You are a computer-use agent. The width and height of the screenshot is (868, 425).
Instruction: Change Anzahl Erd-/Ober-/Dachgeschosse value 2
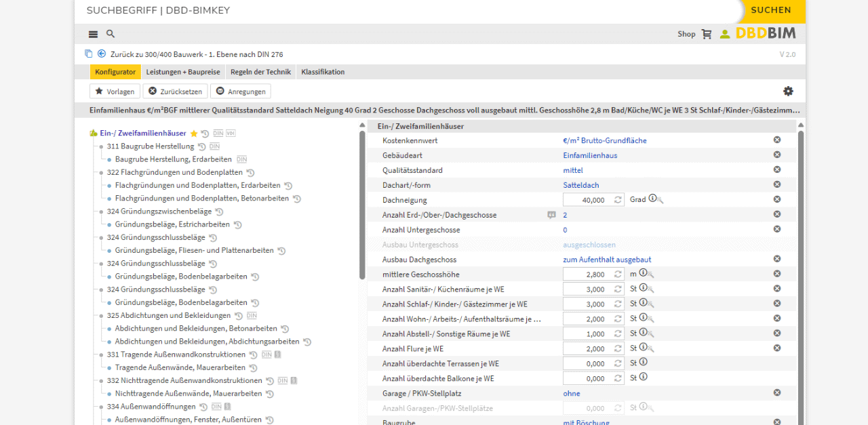[x=565, y=215]
